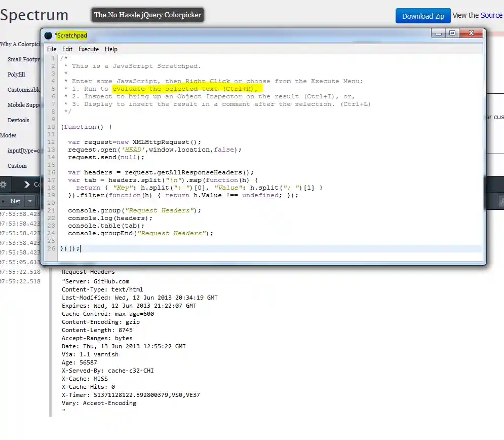Toggle the record dot beside the Net tab
The width and height of the screenshot is (504, 440).
[x=3, y=201]
